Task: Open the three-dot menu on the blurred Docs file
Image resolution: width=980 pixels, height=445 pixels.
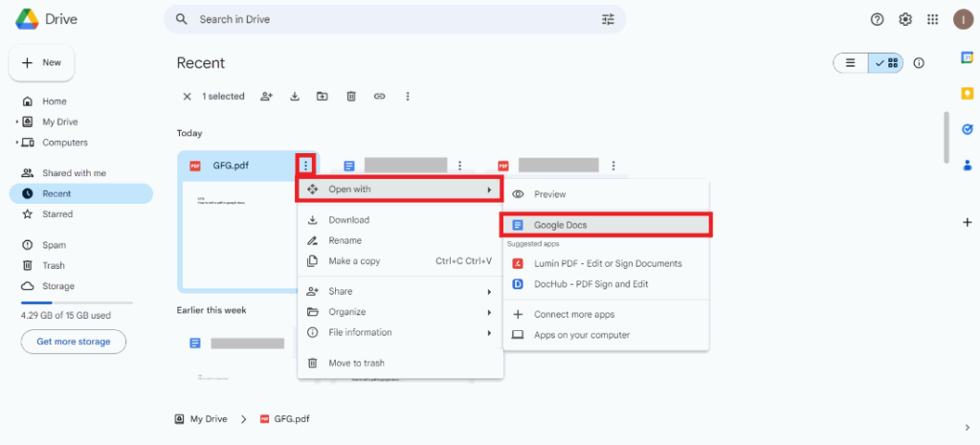Action: (460, 166)
